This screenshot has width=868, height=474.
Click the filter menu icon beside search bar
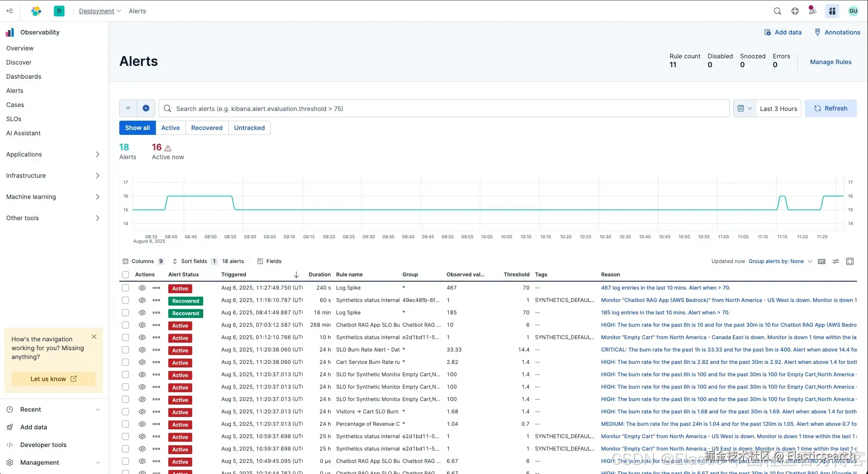tap(128, 108)
